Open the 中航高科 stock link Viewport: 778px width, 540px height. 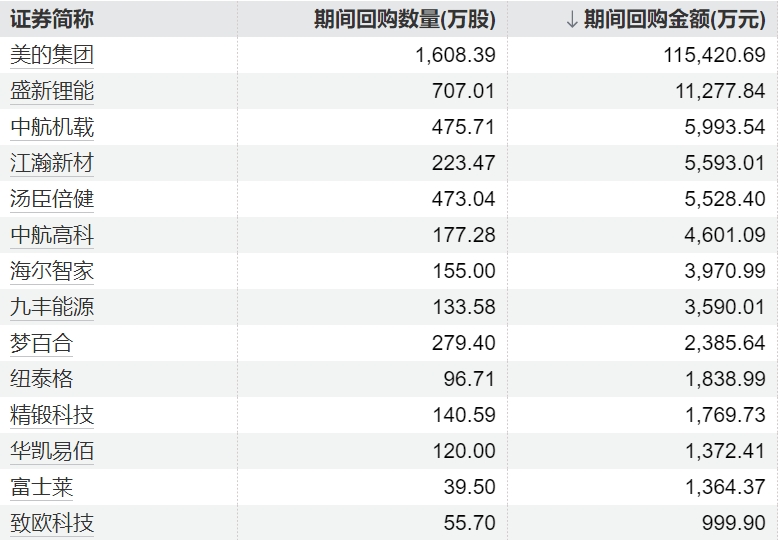point(52,235)
